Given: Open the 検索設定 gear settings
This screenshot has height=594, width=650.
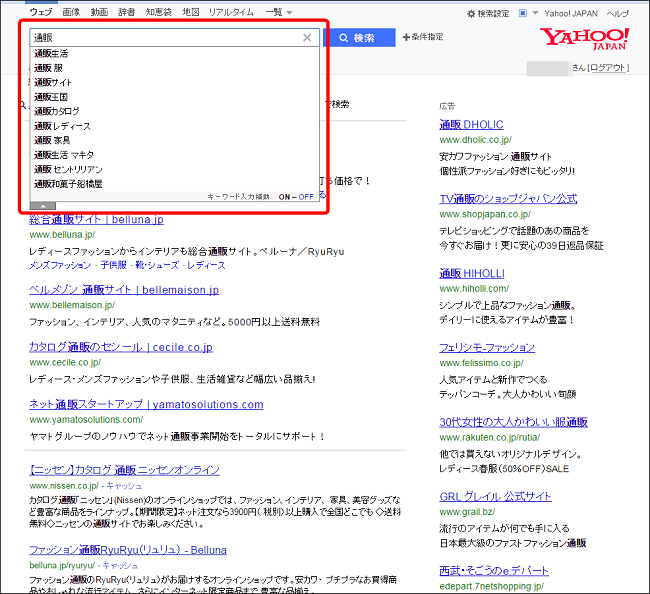Looking at the screenshot, I should coord(488,14).
